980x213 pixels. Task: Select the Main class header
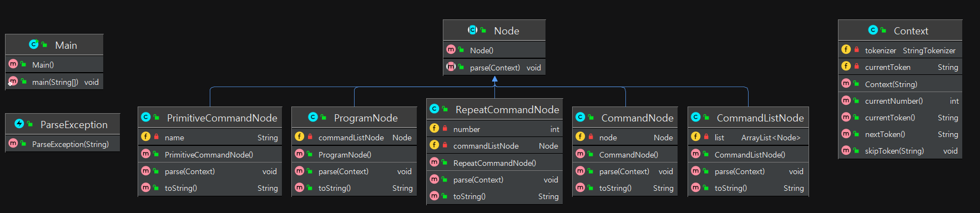[x=54, y=45]
